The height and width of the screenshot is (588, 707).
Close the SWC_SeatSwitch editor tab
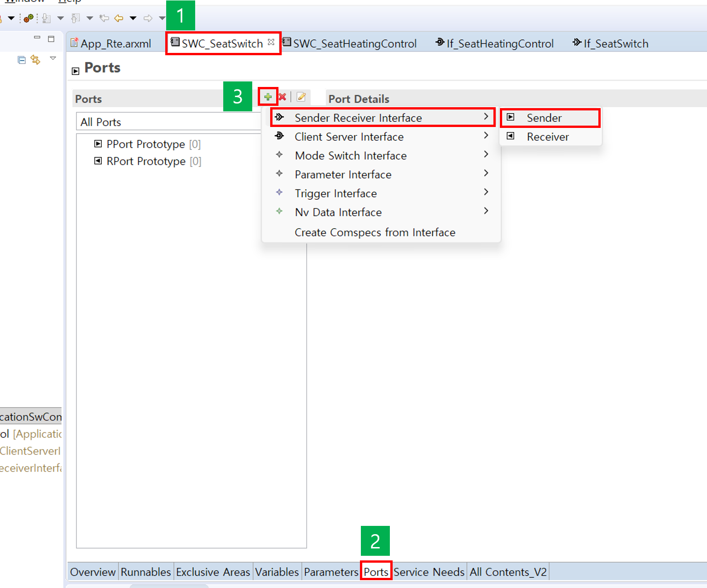click(271, 42)
